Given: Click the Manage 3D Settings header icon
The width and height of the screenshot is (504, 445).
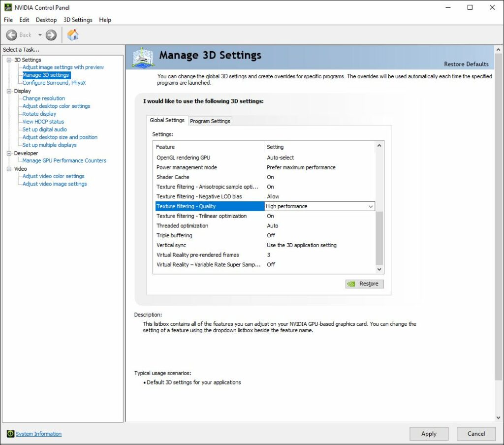Looking at the screenshot, I should pos(143,58).
